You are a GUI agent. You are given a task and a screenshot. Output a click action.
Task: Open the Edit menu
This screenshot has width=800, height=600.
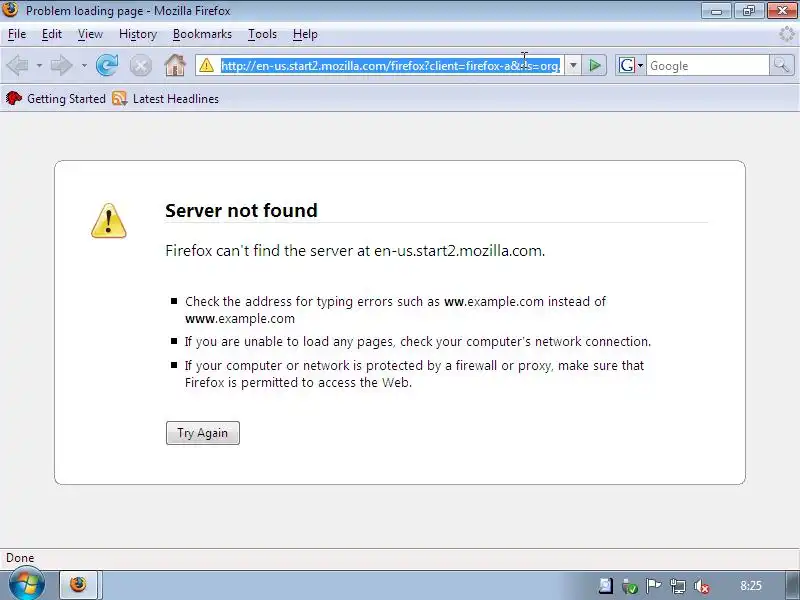52,34
